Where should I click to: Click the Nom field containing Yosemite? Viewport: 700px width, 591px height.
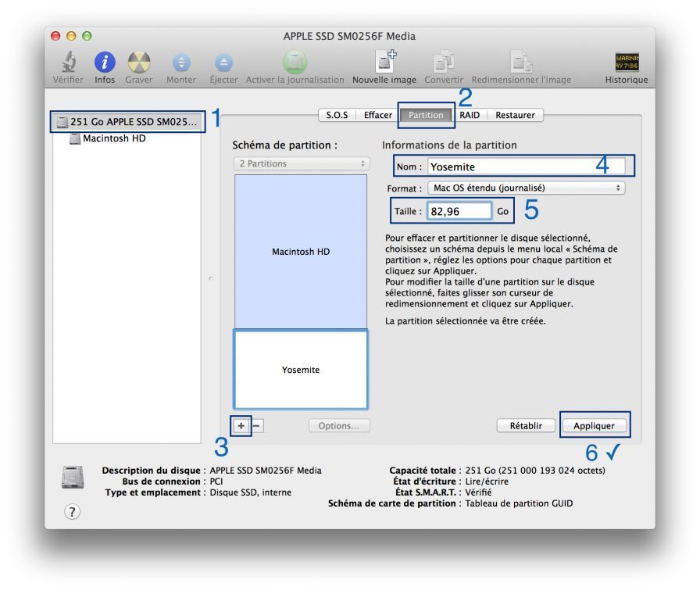click(527, 167)
